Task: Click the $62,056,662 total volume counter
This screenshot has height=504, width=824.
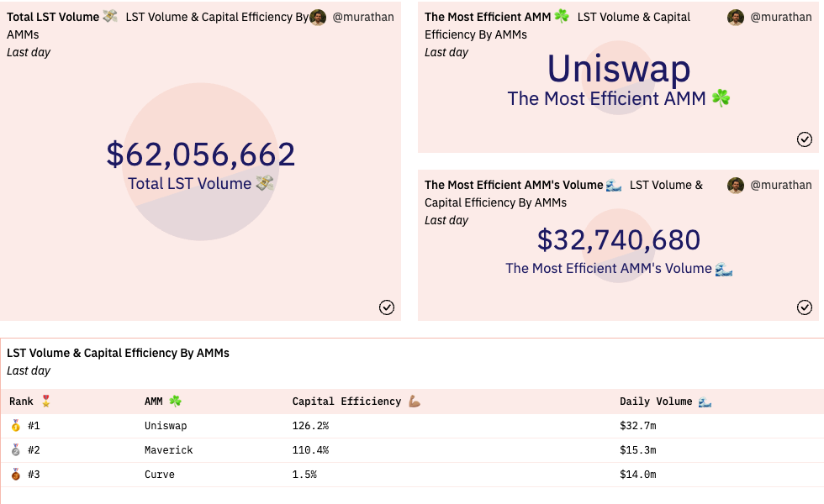Action: [x=201, y=155]
